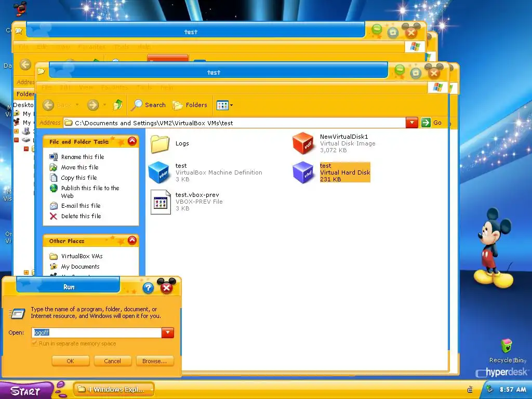Click the Back arrow in the front test window
The width and height of the screenshot is (532, 399).
click(48, 105)
